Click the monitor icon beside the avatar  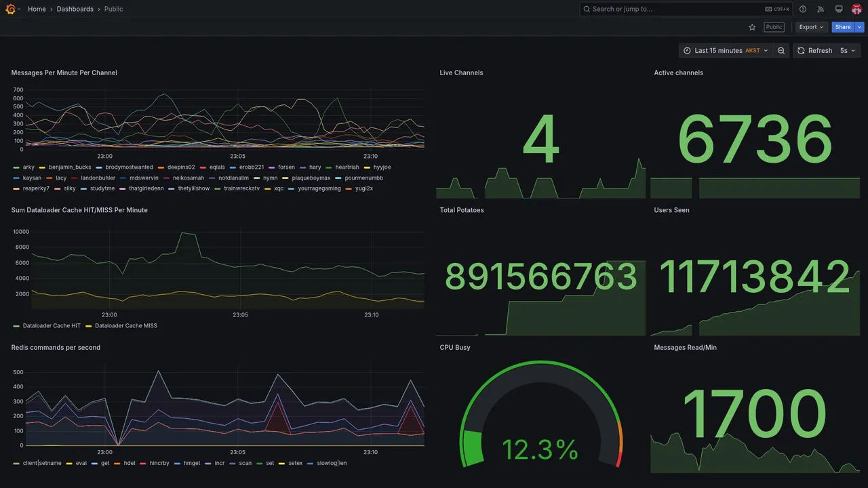tap(839, 9)
